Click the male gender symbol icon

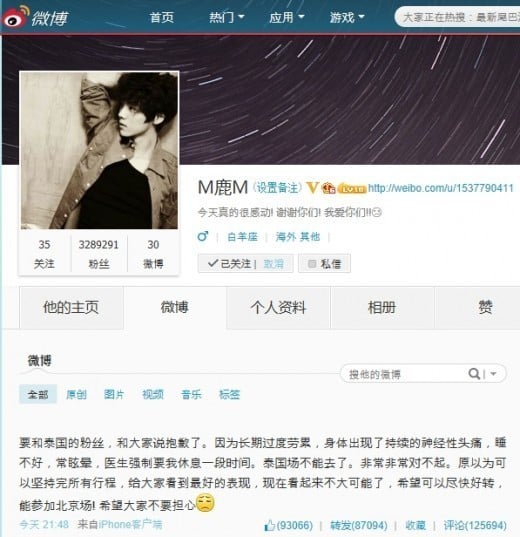pyautogui.click(x=203, y=236)
